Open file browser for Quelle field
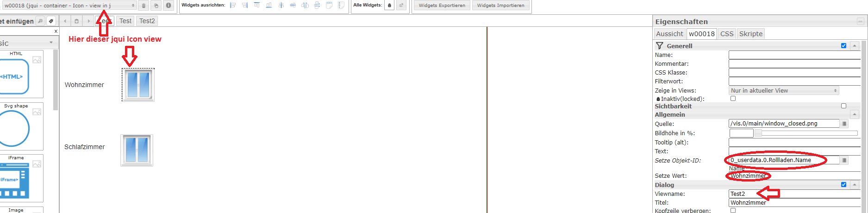Image resolution: width=868 pixels, height=213 pixels. 844,124
